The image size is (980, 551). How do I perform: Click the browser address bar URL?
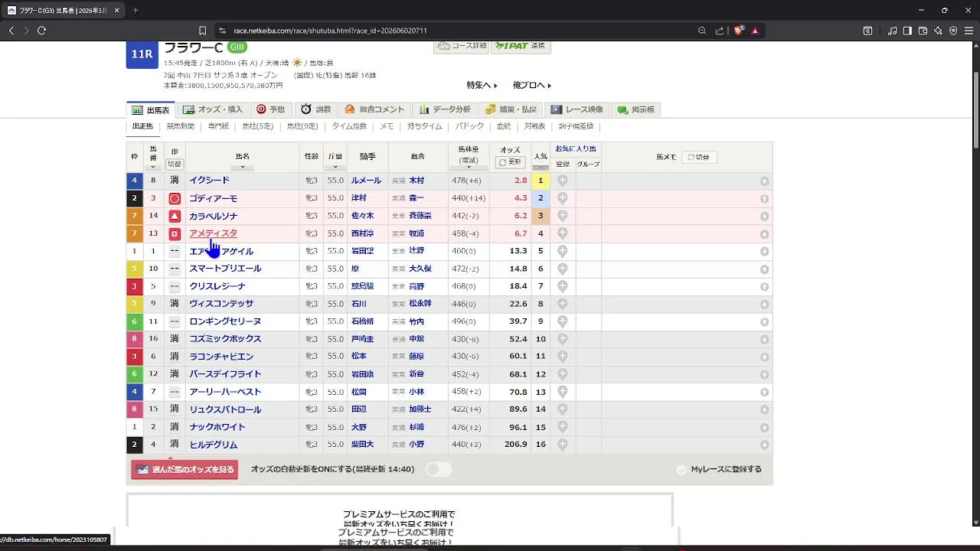pos(331,31)
